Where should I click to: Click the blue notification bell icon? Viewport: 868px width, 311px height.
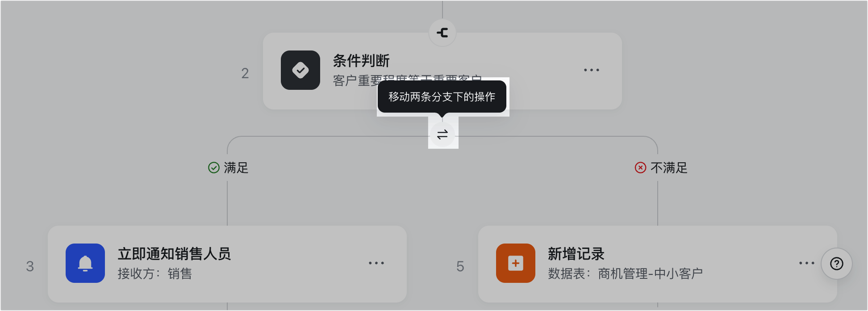pyautogui.click(x=85, y=263)
